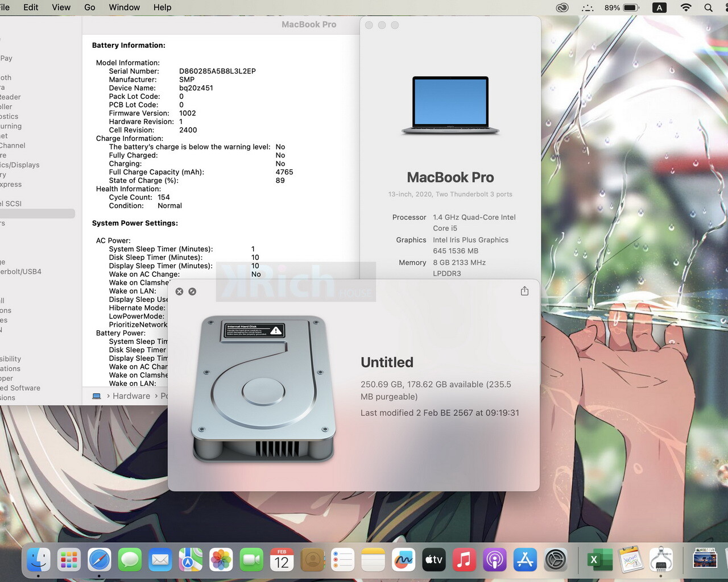Click the Condition value Normal
This screenshot has height=582, width=728.
169,206
